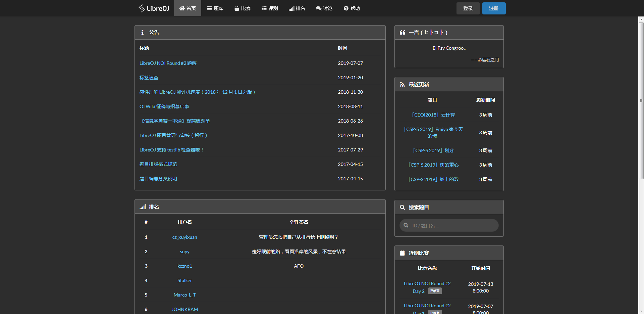Focus the ID / 题目名 search input

(x=453, y=225)
